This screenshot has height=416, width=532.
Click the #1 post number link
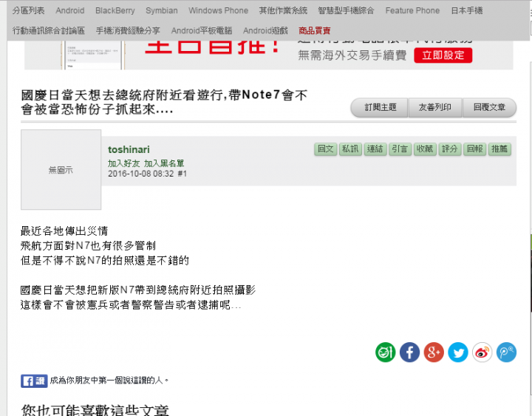pyautogui.click(x=183, y=174)
